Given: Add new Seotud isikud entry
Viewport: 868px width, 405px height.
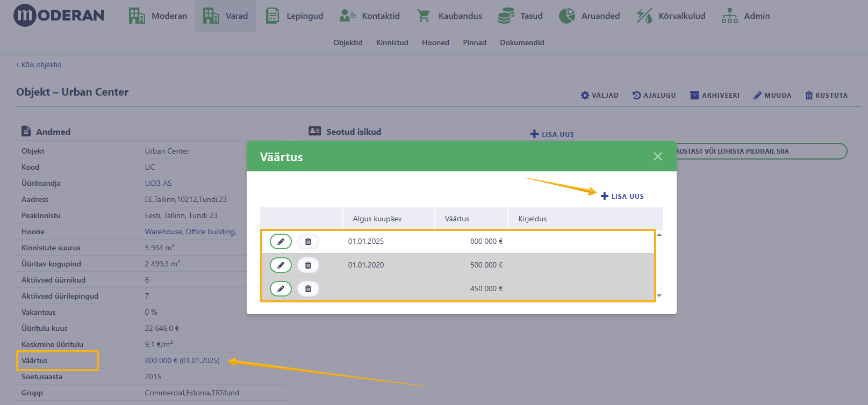Looking at the screenshot, I should (x=552, y=134).
